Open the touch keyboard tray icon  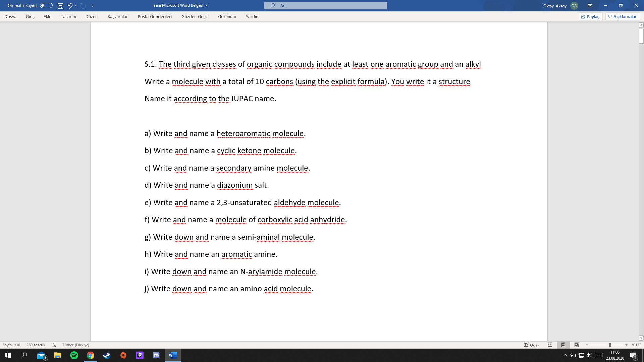pos(598,355)
